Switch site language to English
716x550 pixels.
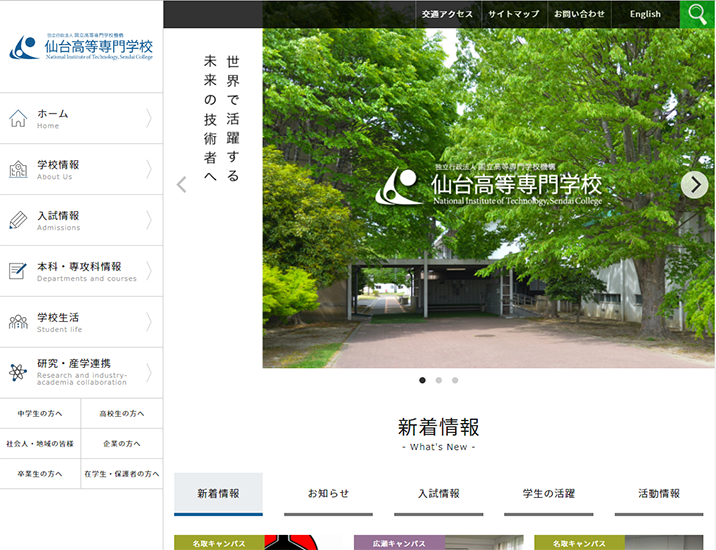pos(645,14)
